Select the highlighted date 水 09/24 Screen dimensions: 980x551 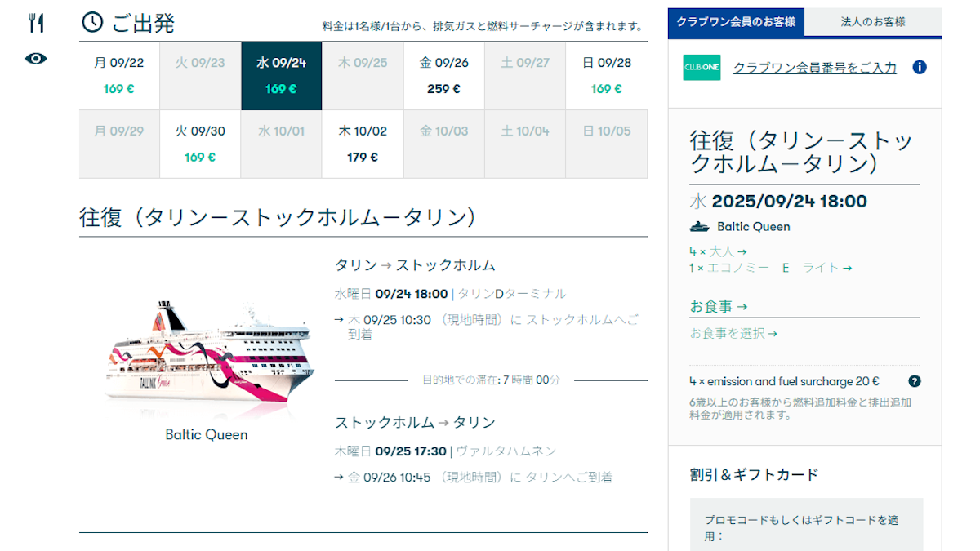click(x=282, y=76)
